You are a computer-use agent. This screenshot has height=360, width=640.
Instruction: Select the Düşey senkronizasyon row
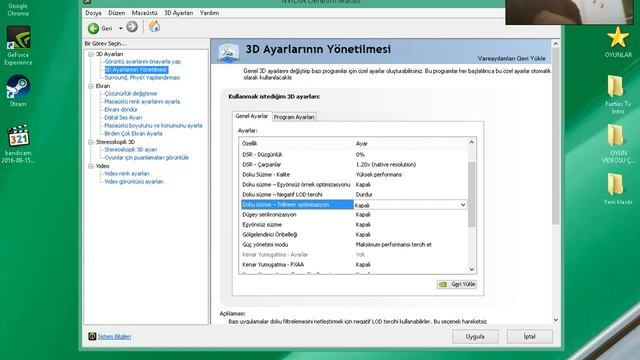353,215
